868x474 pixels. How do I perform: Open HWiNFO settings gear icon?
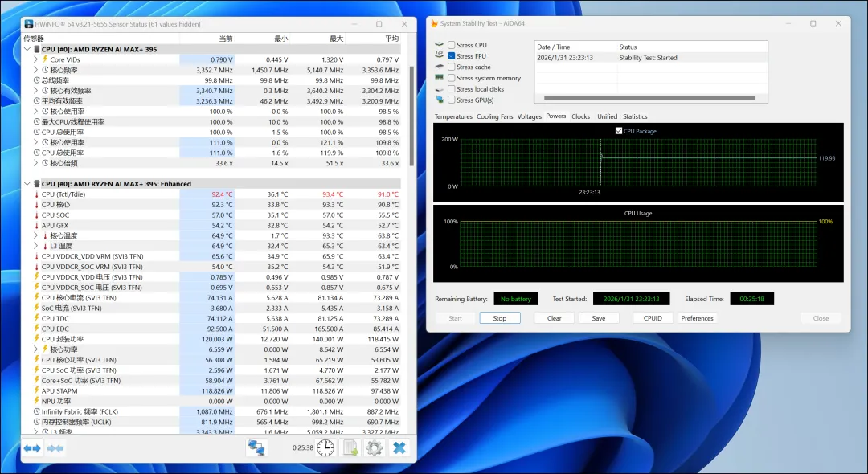pyautogui.click(x=374, y=448)
